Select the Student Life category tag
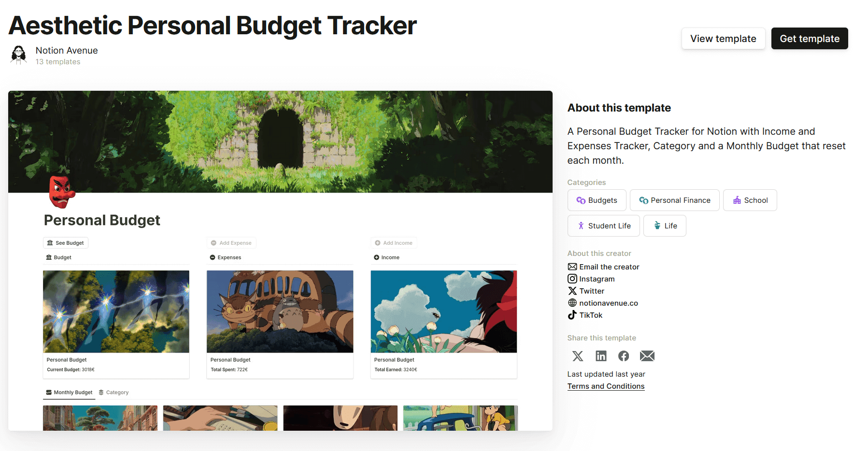 (603, 226)
